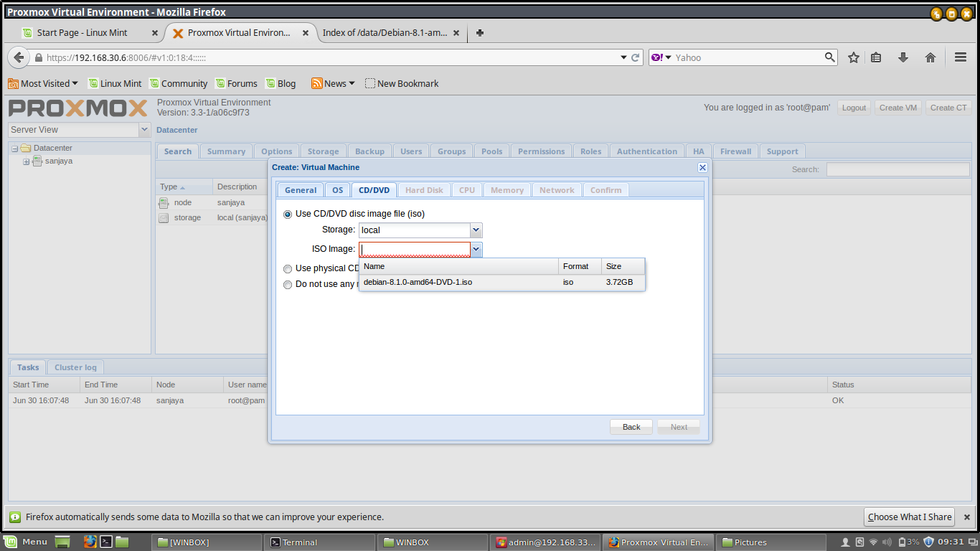Viewport: 980px width, 551px height.
Task: Bookmark this page with the star icon
Action: 854,57
